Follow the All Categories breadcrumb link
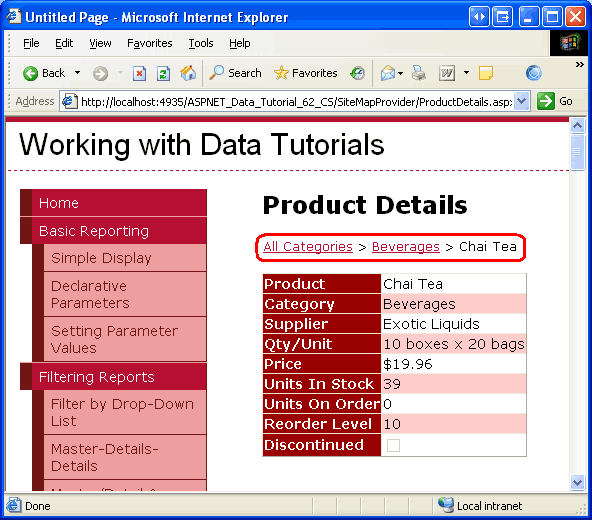The width and height of the screenshot is (592, 520). click(x=308, y=247)
